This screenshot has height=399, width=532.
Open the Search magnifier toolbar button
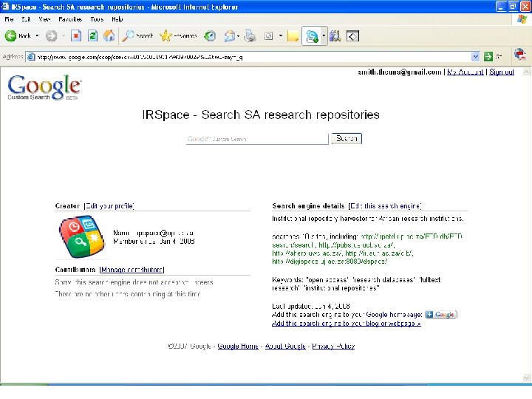(137, 35)
